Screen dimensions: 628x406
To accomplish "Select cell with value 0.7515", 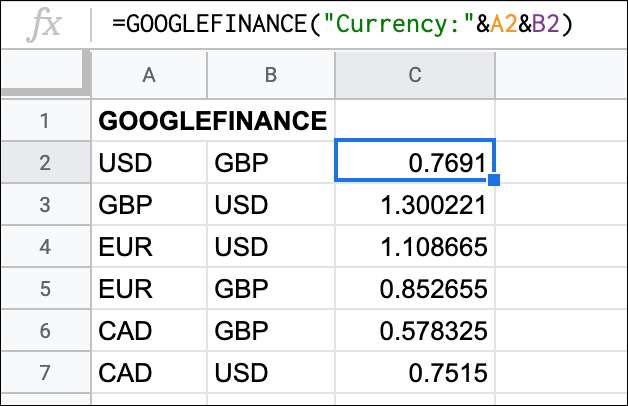I will coord(415,372).
